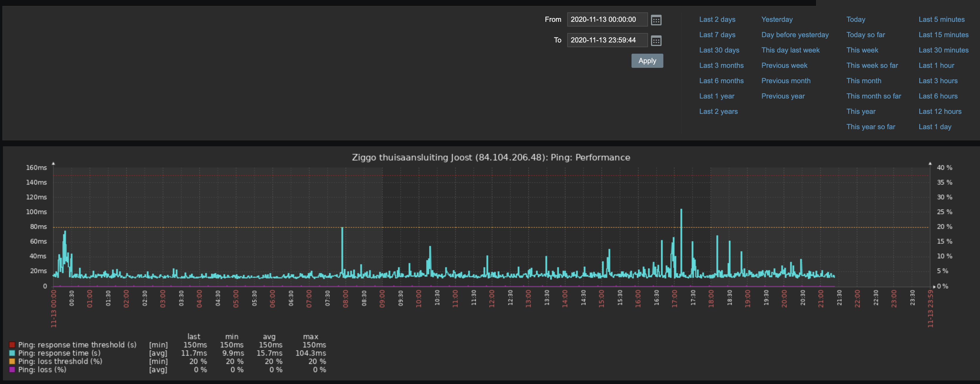The width and height of the screenshot is (980, 384).
Task: Click the To date input field
Action: click(x=607, y=40)
